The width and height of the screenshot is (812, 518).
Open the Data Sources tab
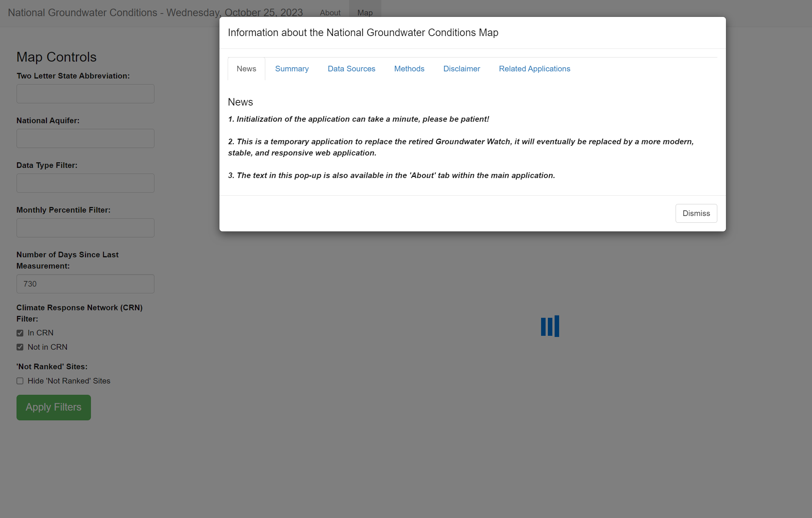pos(352,69)
